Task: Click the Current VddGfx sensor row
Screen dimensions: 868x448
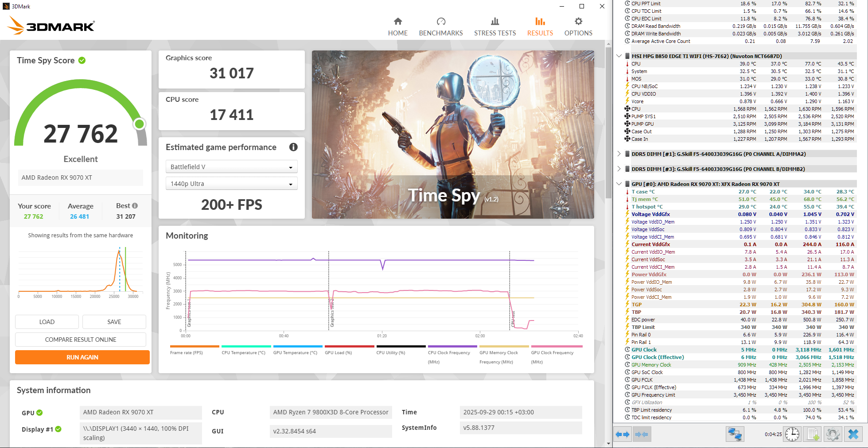Action: coord(740,244)
